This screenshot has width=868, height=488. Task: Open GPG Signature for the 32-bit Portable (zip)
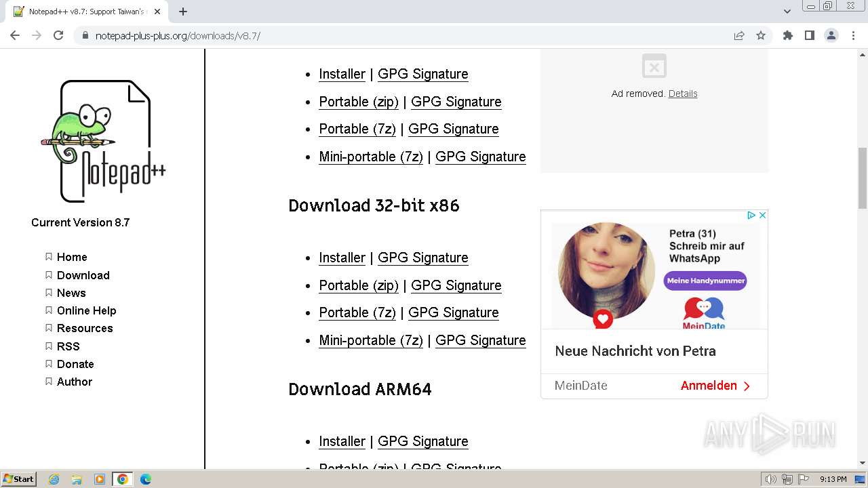[456, 285]
